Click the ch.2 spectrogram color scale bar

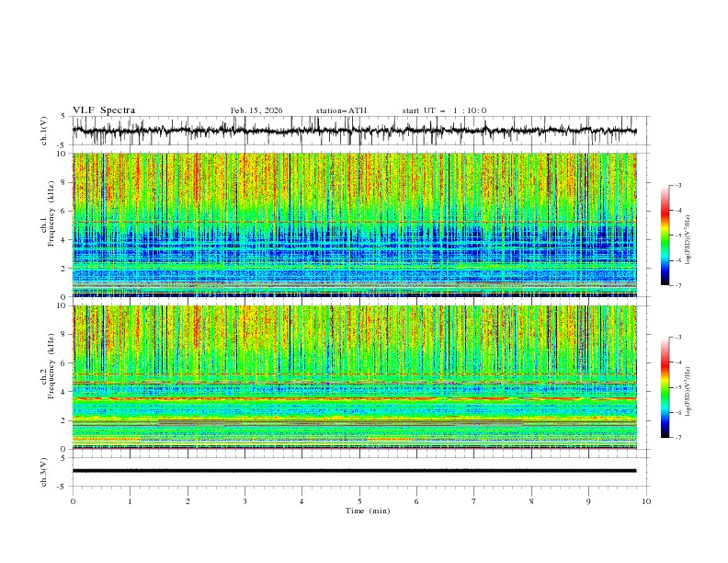click(x=665, y=387)
